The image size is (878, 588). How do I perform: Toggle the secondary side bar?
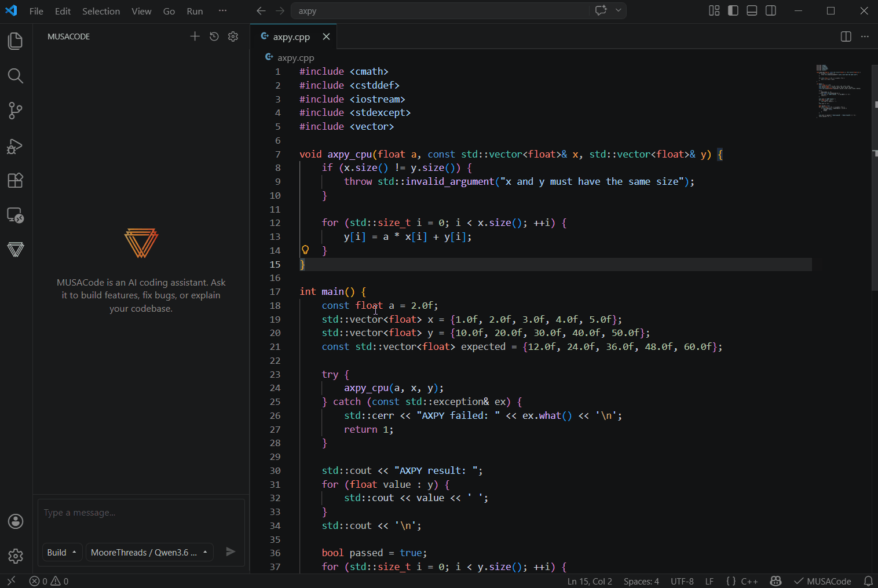click(771, 10)
